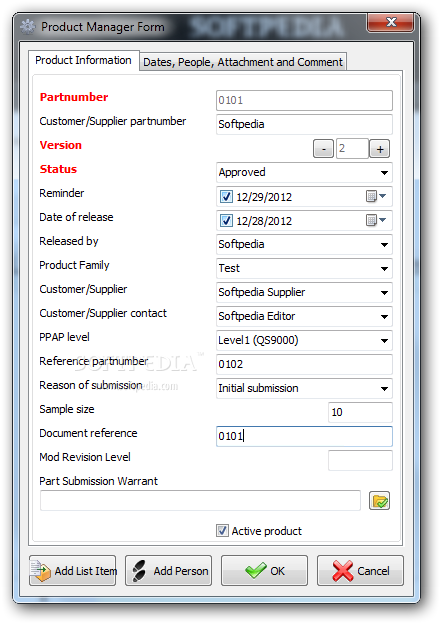Click the Part Submission Warrant label
This screenshot has width=441, height=624.
coord(99,481)
